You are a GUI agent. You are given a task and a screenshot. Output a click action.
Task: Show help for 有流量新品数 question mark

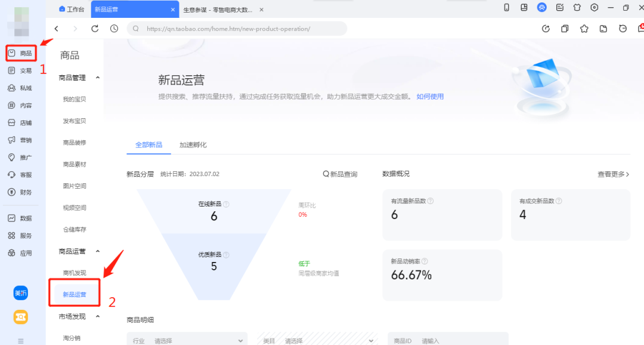pos(431,201)
